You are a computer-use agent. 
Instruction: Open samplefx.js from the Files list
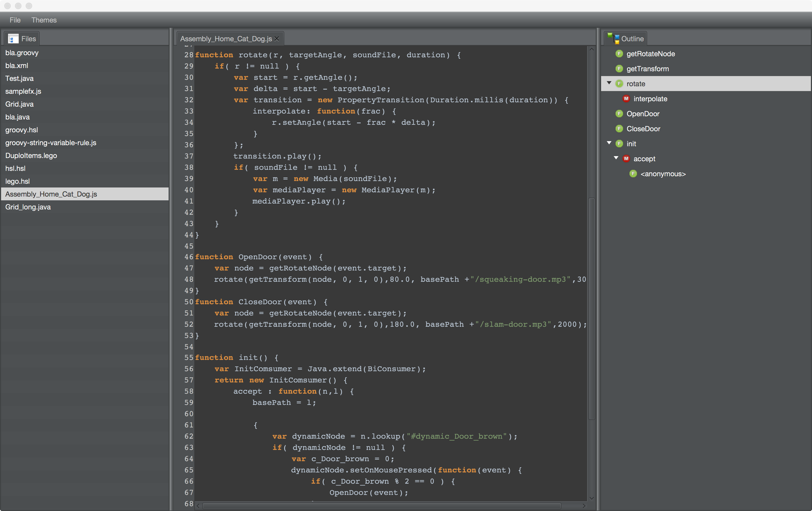[x=23, y=91]
